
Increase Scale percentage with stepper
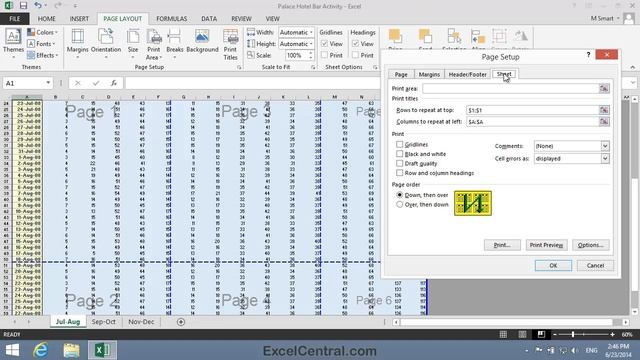[311, 53]
